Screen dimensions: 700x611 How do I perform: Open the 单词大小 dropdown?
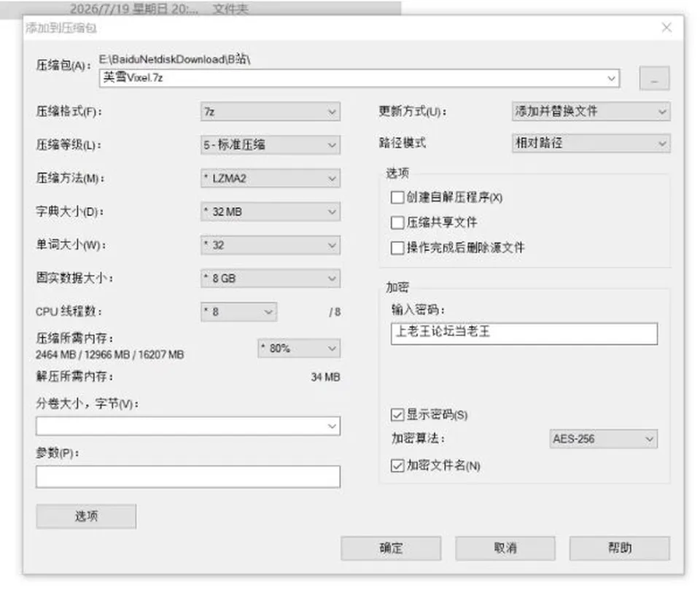(x=270, y=245)
